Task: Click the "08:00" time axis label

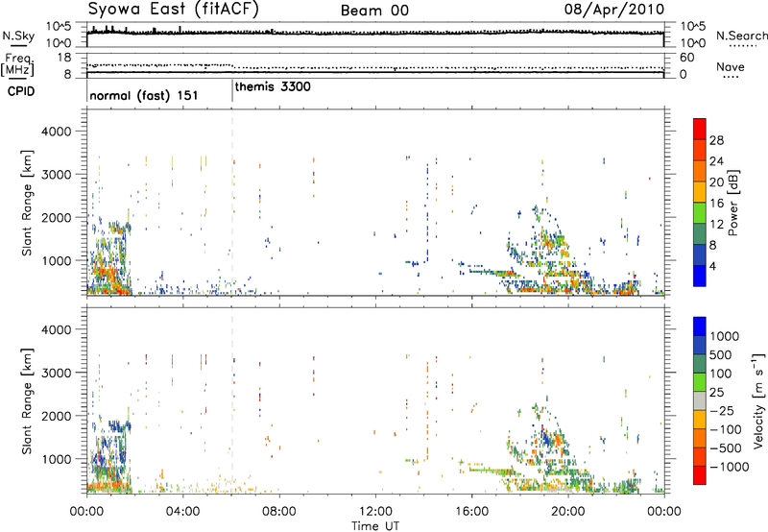Action: tap(279, 512)
